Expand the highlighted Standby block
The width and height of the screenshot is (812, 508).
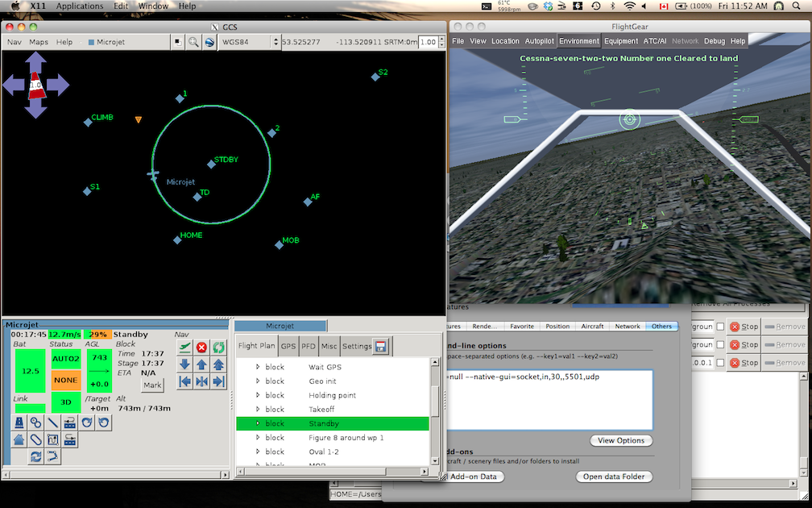258,423
